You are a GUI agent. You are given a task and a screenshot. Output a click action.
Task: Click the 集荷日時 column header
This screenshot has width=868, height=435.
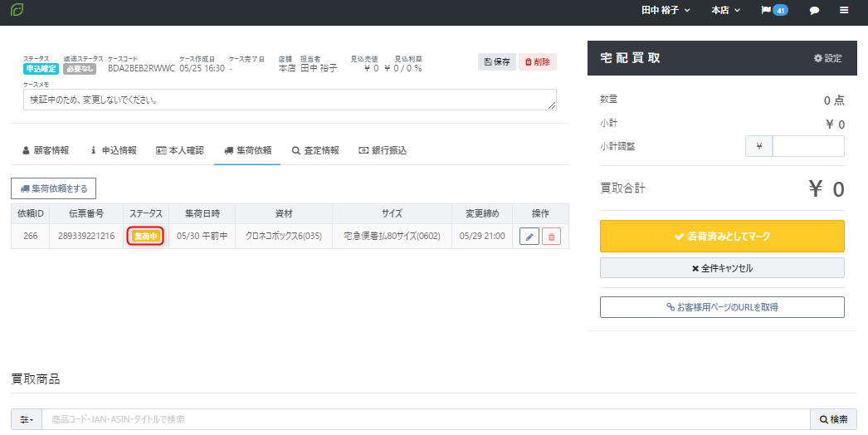[x=202, y=213]
